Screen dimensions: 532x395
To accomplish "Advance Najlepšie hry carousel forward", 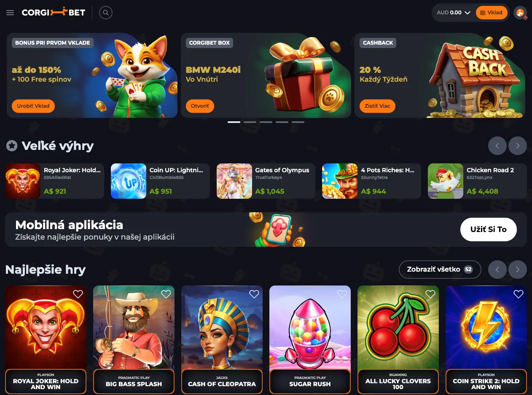I will [x=518, y=270].
